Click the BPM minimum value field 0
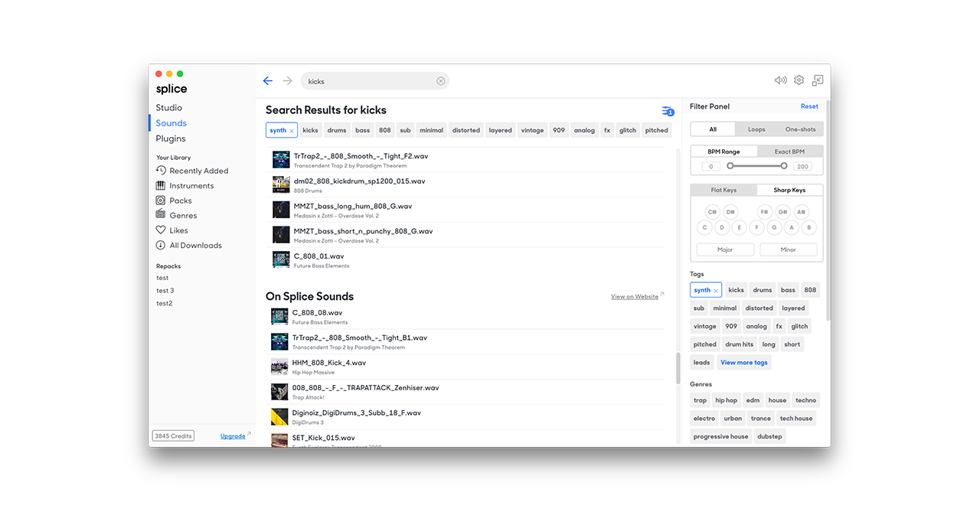The height and width of the screenshot is (515, 980). click(x=710, y=166)
